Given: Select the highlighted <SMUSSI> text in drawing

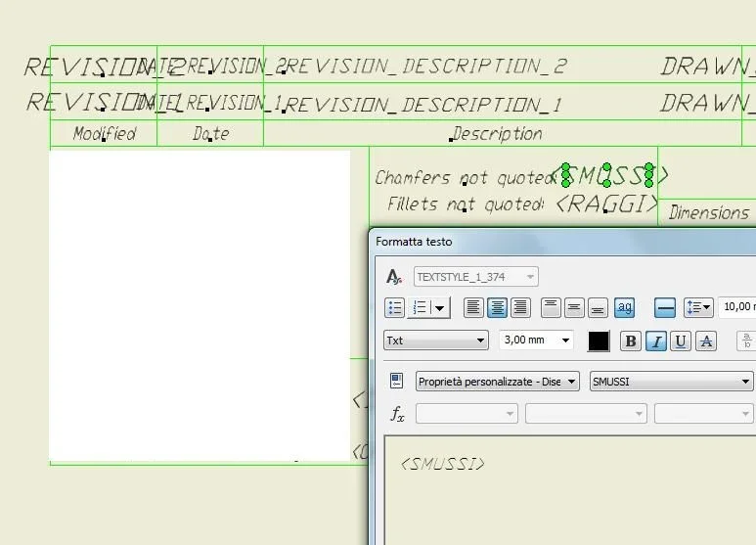Looking at the screenshot, I should point(609,175).
